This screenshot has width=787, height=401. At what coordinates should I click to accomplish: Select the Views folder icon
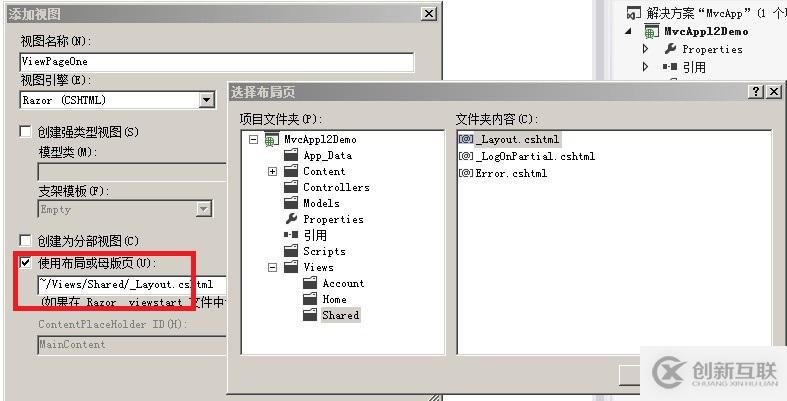click(291, 267)
